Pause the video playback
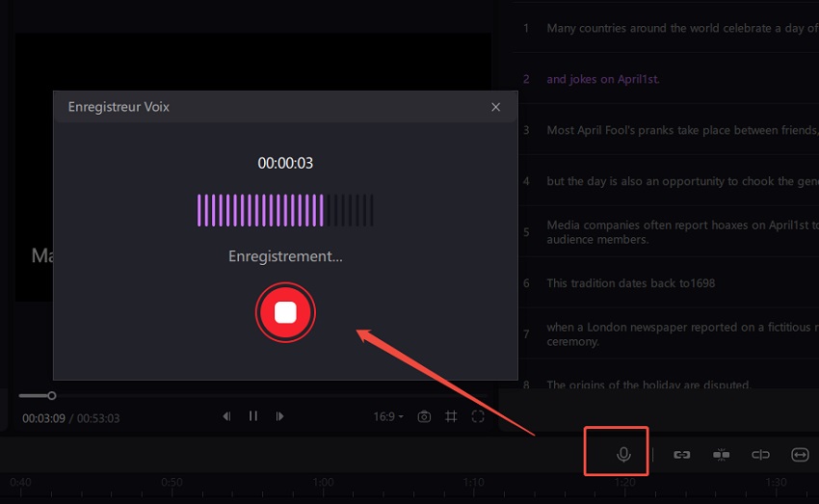The height and width of the screenshot is (504, 819). pos(253,416)
